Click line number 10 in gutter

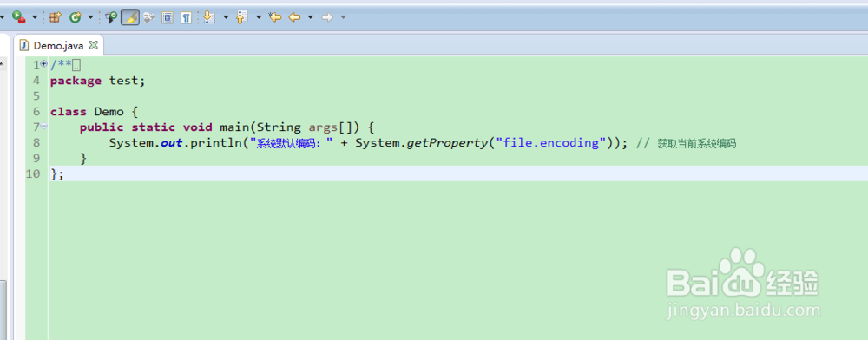click(33, 173)
